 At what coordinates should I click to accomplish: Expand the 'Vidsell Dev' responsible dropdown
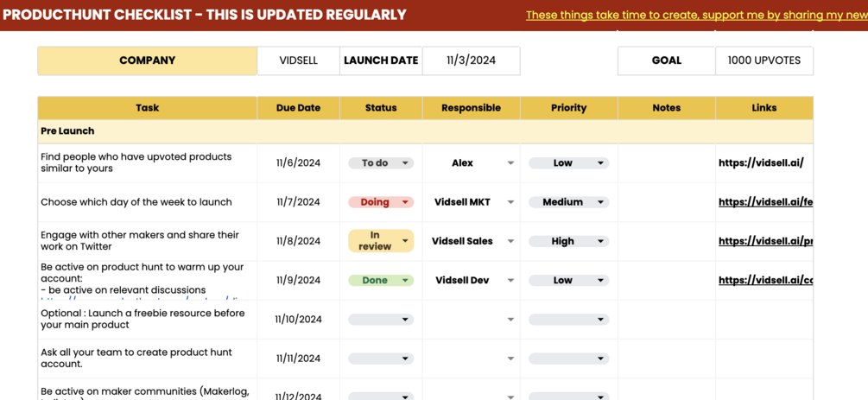(511, 281)
